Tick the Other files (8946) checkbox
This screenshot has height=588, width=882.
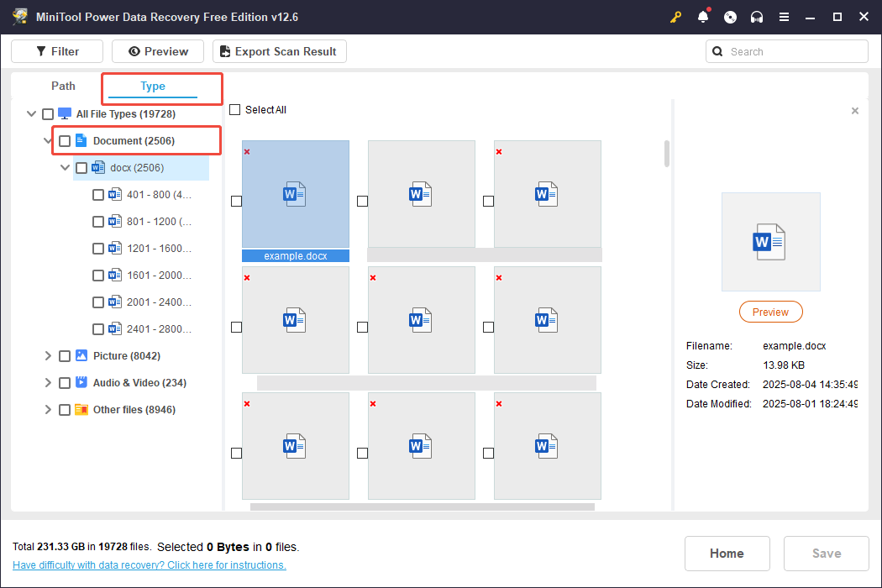65,410
